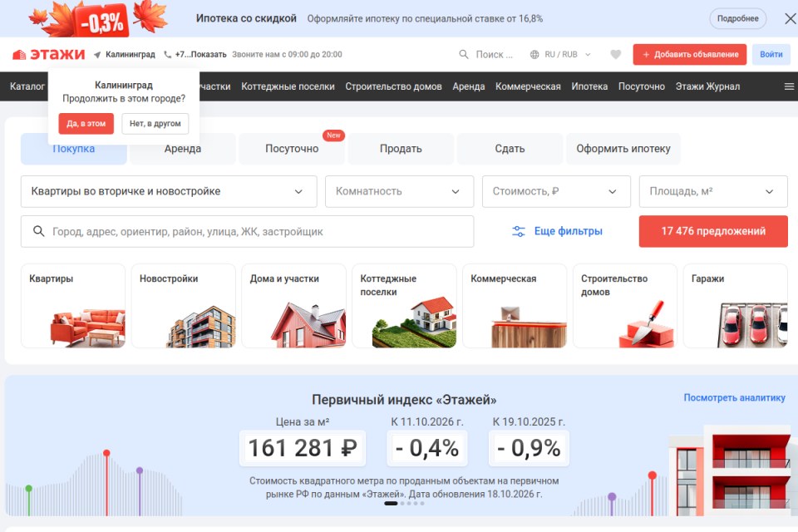This screenshot has height=532, width=798.
Task: Open Этажи Журнал in the navigation bar
Action: point(707,86)
